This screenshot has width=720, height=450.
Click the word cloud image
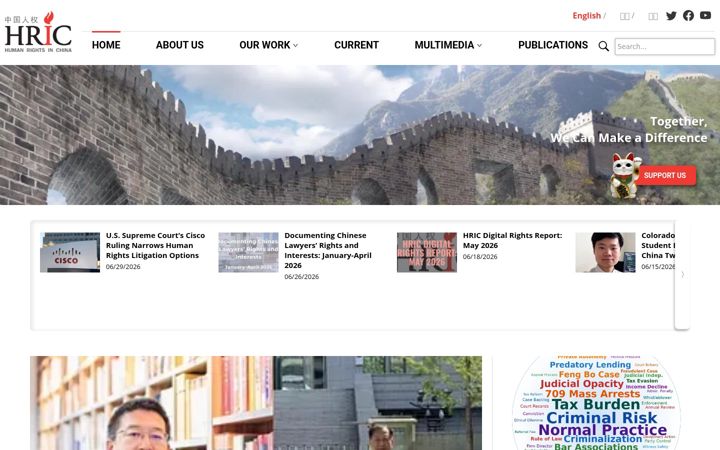tap(596, 403)
